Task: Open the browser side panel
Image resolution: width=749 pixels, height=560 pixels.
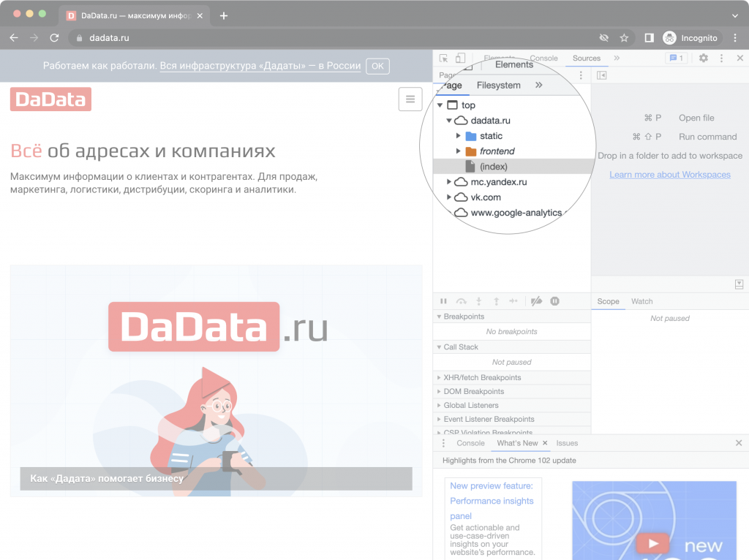Action: (650, 38)
